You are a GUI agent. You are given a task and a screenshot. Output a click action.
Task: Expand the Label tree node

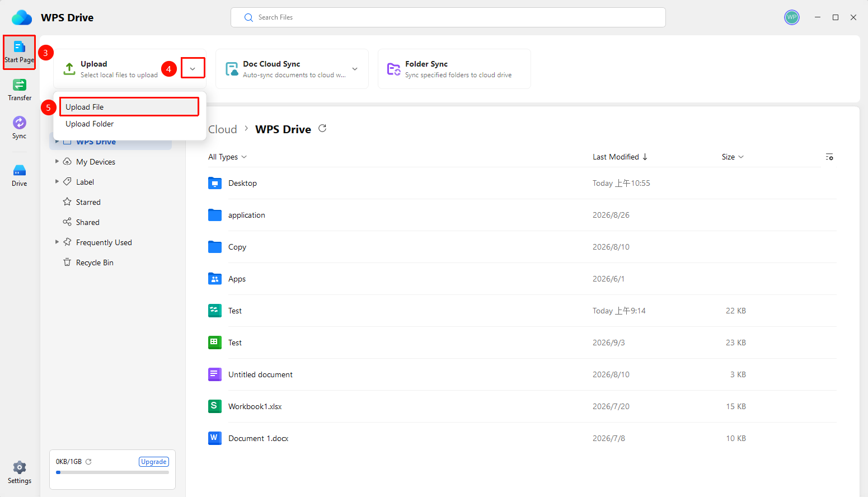point(57,181)
